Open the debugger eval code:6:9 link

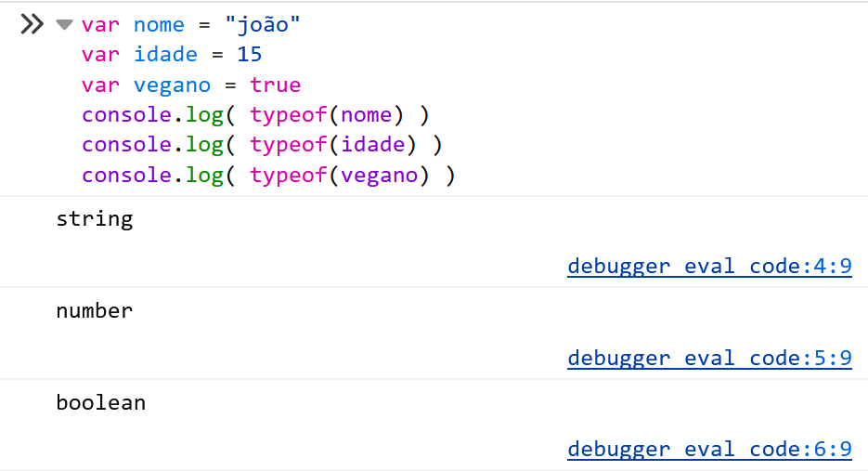709,450
